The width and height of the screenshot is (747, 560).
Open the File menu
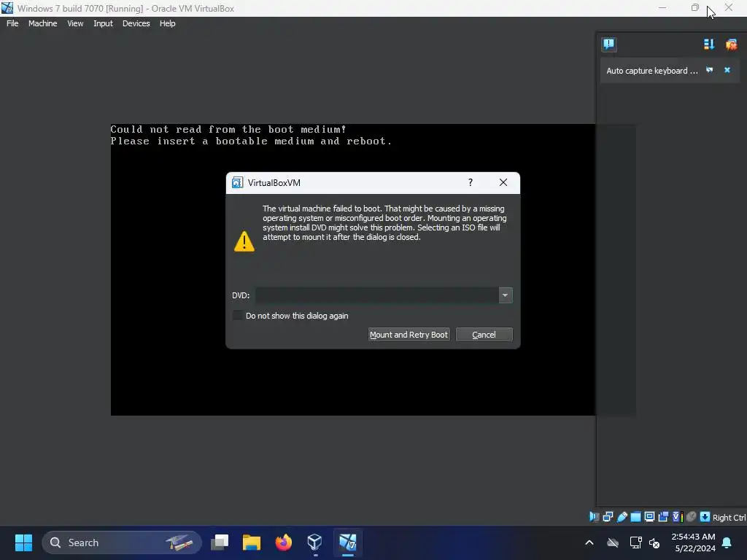(12, 23)
